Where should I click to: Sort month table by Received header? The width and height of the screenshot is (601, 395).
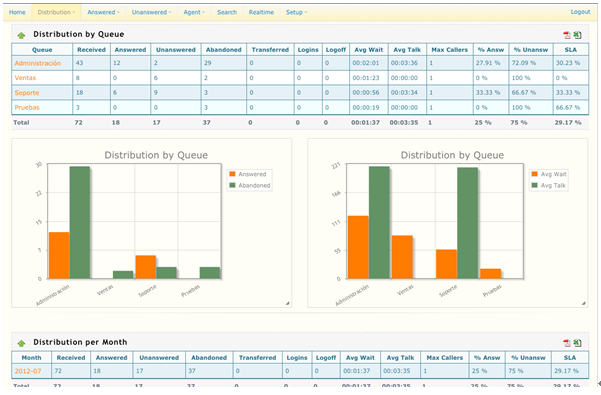click(71, 358)
